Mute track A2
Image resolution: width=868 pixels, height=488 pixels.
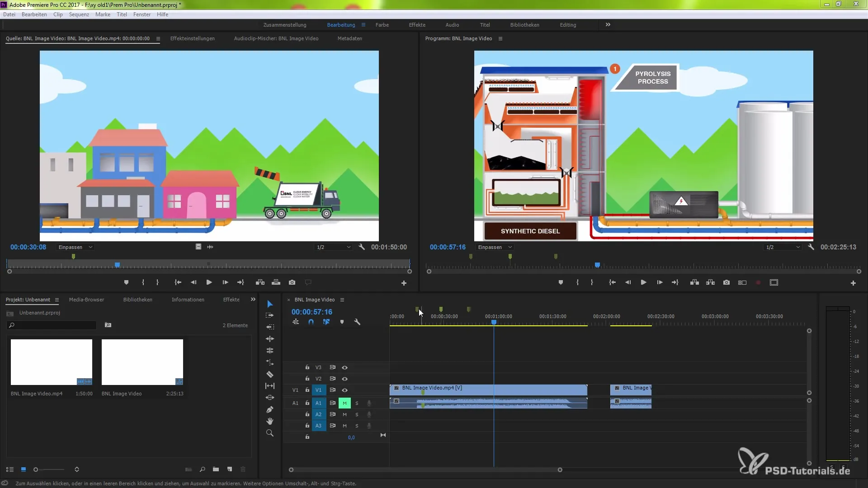tap(344, 414)
